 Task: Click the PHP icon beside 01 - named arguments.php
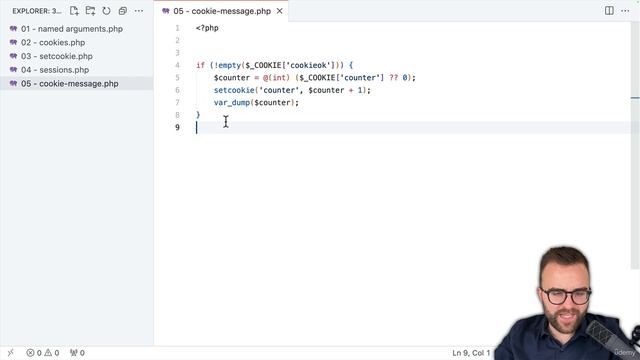13,29
